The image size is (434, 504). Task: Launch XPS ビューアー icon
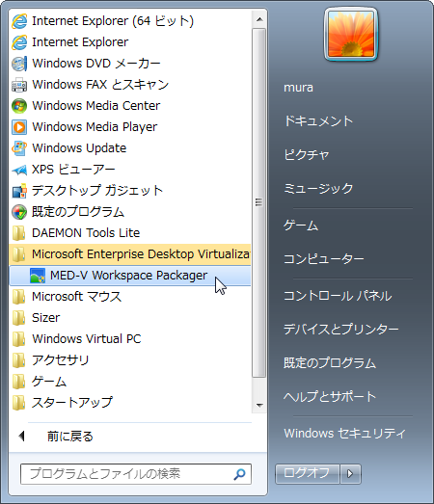pyautogui.click(x=19, y=170)
